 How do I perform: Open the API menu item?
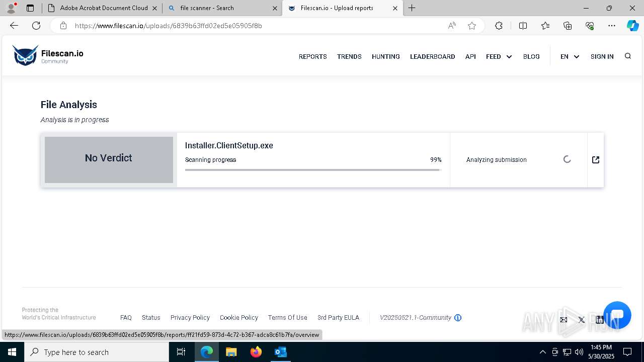point(470,56)
